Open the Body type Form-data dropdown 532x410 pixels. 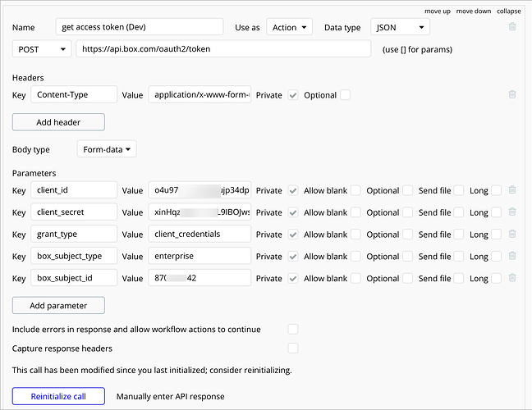[x=107, y=149]
